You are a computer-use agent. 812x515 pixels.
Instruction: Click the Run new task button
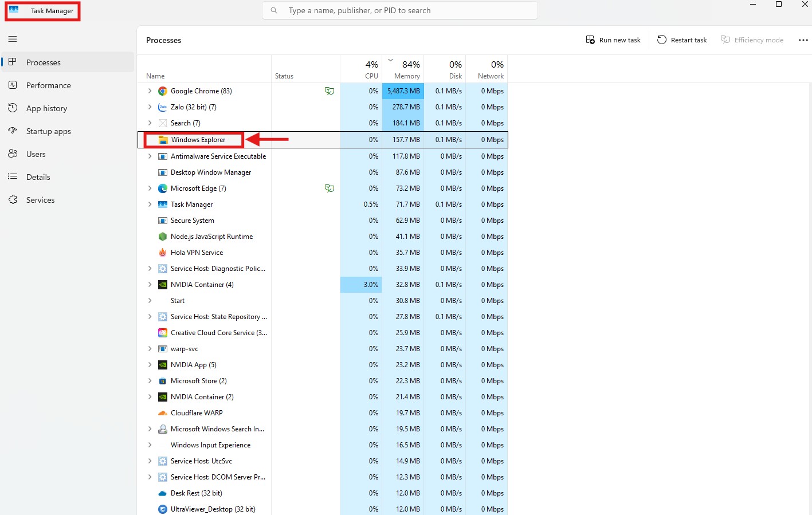[x=613, y=40]
